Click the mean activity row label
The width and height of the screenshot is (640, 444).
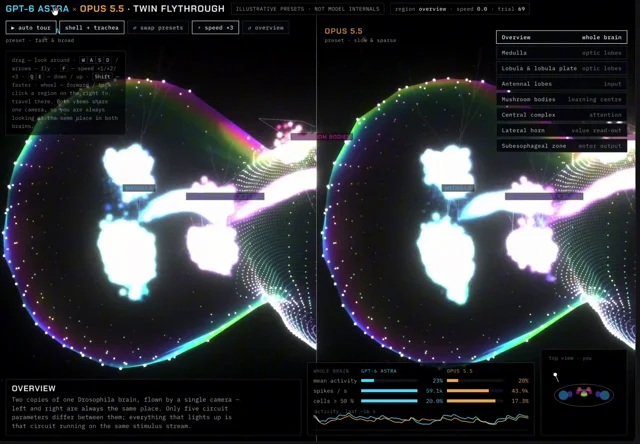335,381
